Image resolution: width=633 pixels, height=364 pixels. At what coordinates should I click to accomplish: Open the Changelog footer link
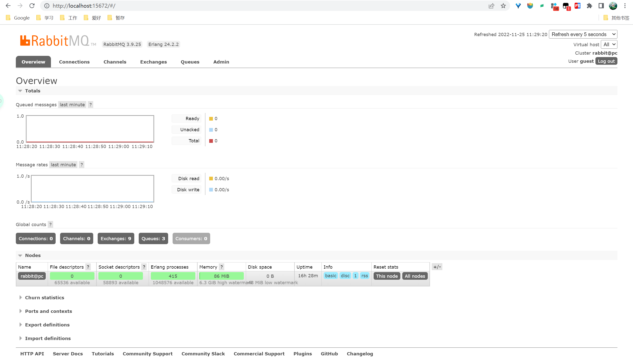pos(360,354)
